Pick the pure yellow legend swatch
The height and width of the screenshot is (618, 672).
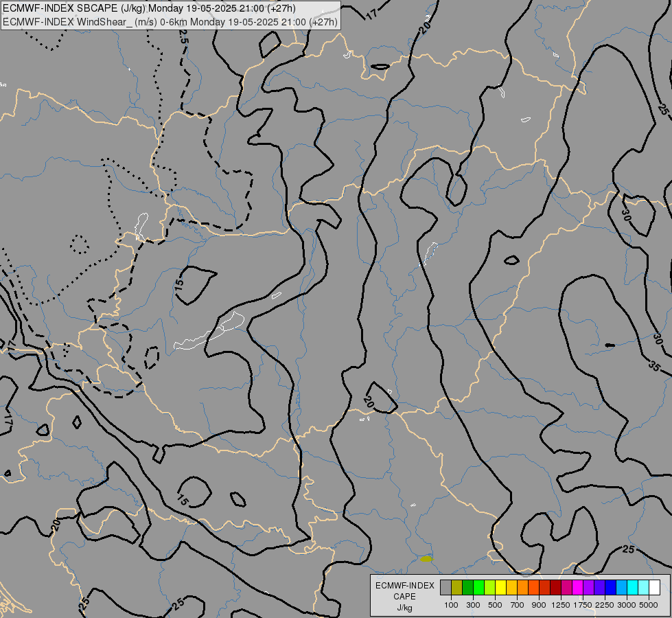[500, 587]
